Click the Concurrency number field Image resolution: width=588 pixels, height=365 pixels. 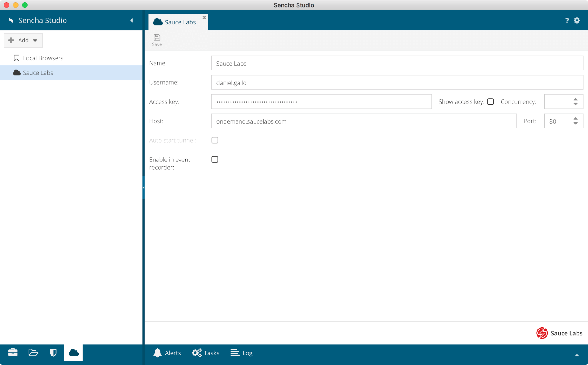(x=558, y=102)
